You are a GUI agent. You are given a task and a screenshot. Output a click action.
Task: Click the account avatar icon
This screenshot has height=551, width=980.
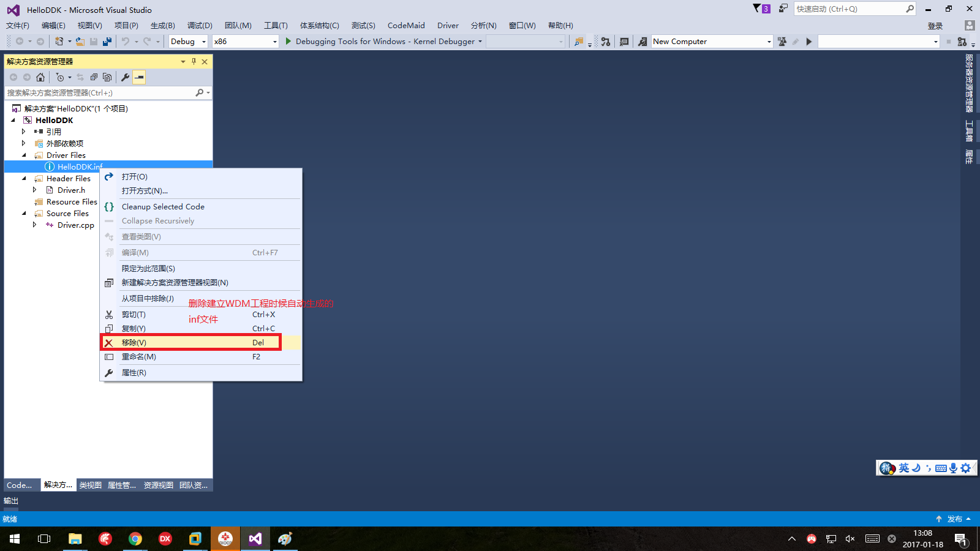point(969,26)
